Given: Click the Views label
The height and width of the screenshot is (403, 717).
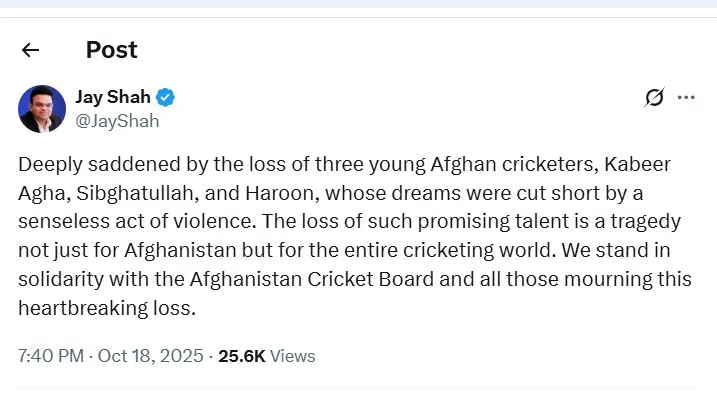Looking at the screenshot, I should [293, 355].
